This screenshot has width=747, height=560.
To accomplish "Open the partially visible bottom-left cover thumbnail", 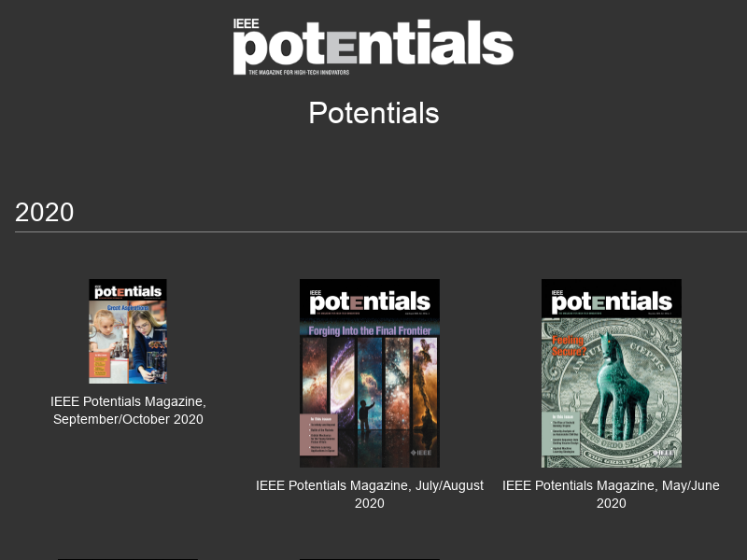I will [128, 558].
